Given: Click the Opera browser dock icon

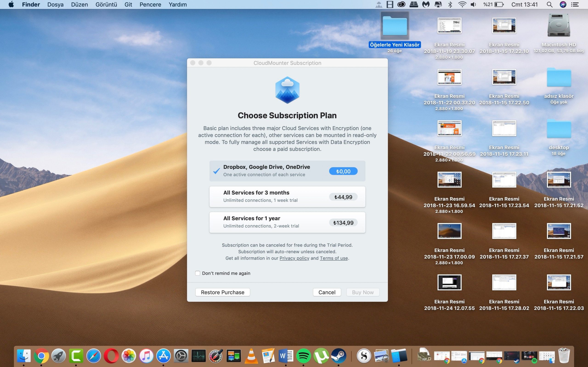Looking at the screenshot, I should [x=111, y=356].
